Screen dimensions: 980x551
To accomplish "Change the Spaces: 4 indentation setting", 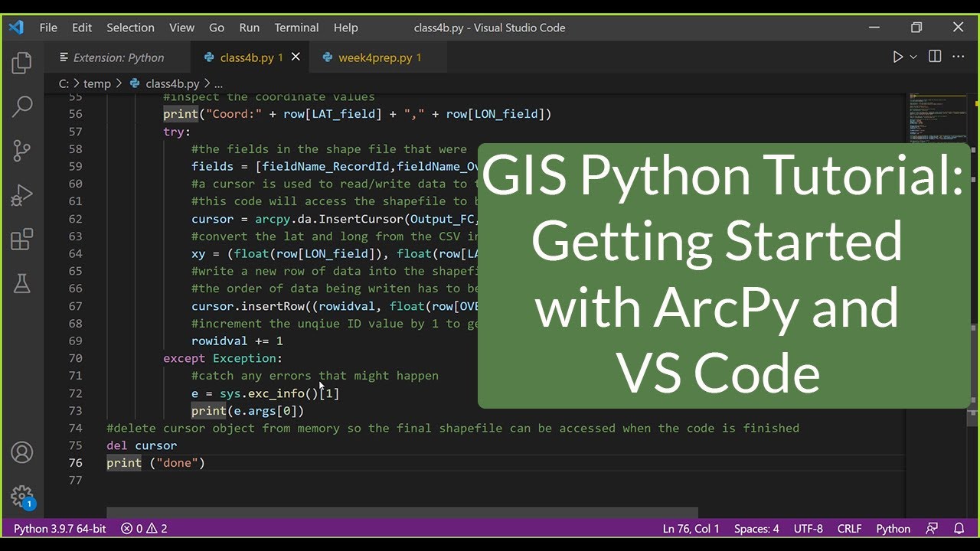I will (756, 529).
